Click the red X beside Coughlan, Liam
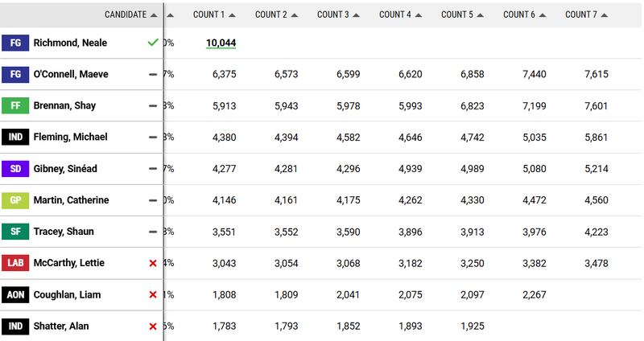The width and height of the screenshot is (644, 341). click(x=153, y=295)
